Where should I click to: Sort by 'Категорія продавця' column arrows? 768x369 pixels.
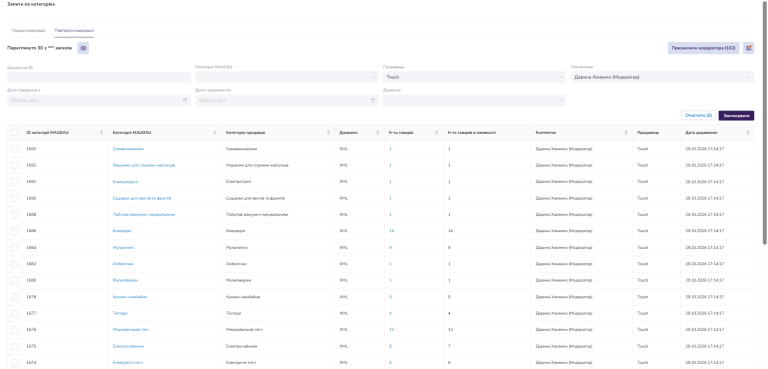[x=328, y=133]
